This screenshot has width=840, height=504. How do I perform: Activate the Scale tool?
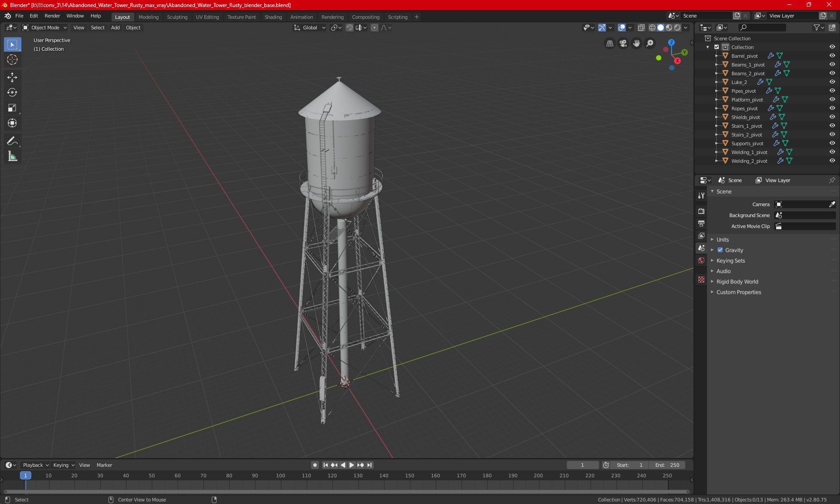[12, 108]
